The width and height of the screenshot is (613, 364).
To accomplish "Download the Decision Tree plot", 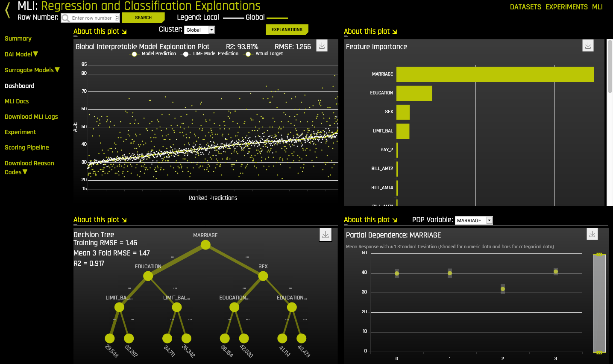I will [326, 235].
